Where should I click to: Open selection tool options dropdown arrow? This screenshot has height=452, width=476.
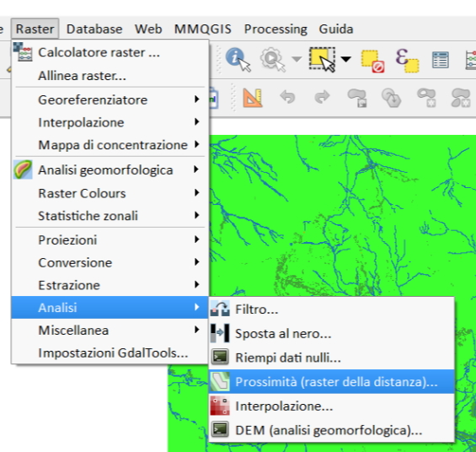coord(345,59)
